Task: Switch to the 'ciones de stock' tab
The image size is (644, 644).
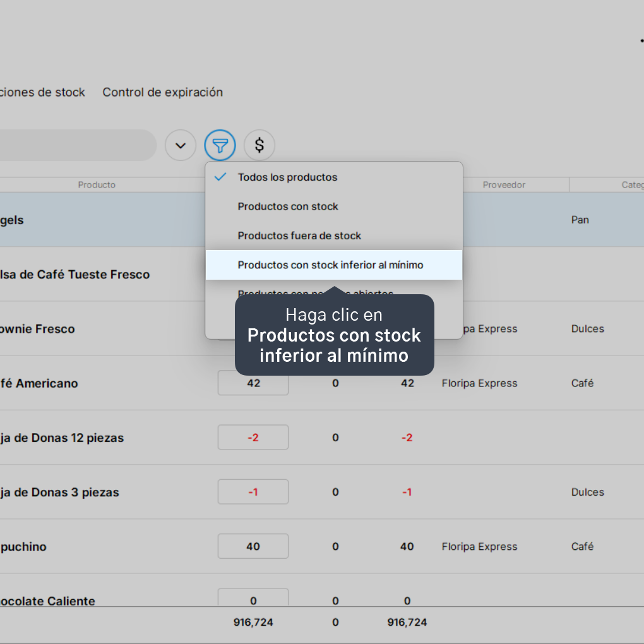Action: pyautogui.click(x=42, y=92)
